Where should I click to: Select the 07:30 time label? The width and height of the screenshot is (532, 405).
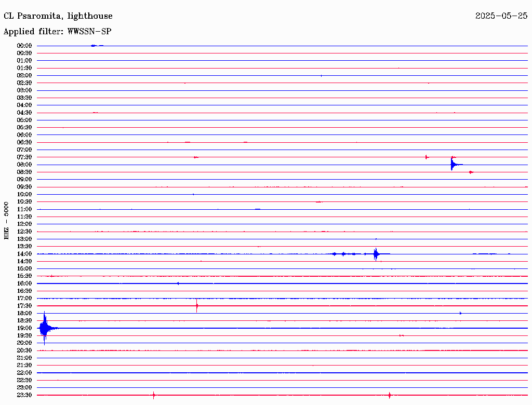click(24, 157)
